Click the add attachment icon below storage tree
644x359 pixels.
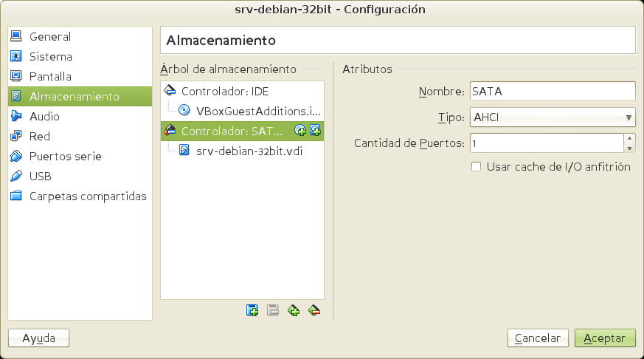[x=252, y=310]
